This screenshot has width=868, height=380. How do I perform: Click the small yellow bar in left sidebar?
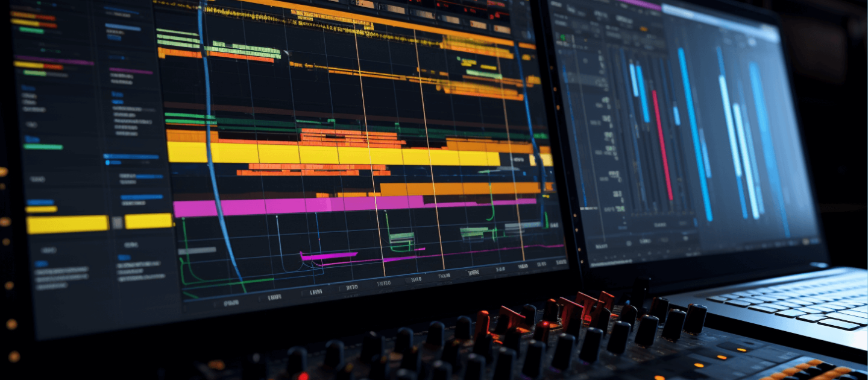[41, 209]
